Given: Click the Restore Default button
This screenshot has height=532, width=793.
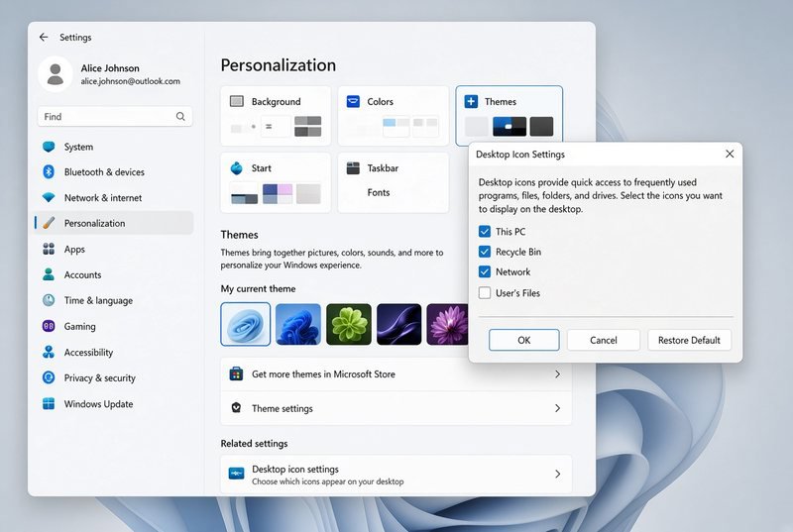Looking at the screenshot, I should tap(689, 340).
